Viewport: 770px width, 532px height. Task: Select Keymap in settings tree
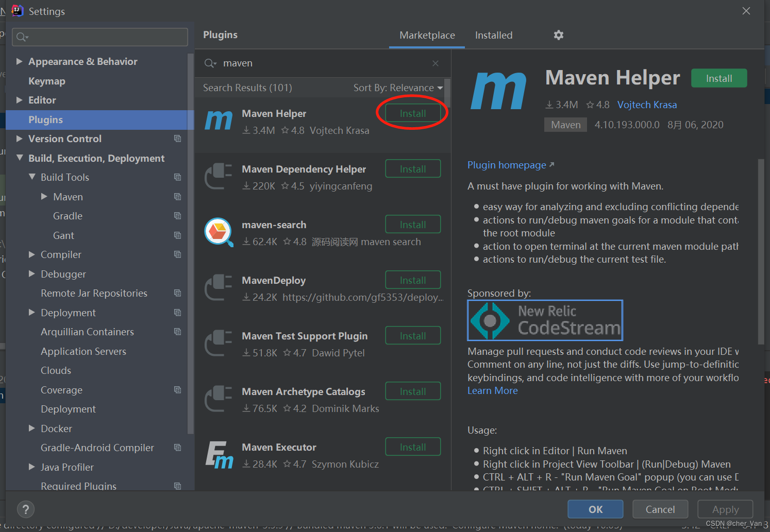point(47,81)
